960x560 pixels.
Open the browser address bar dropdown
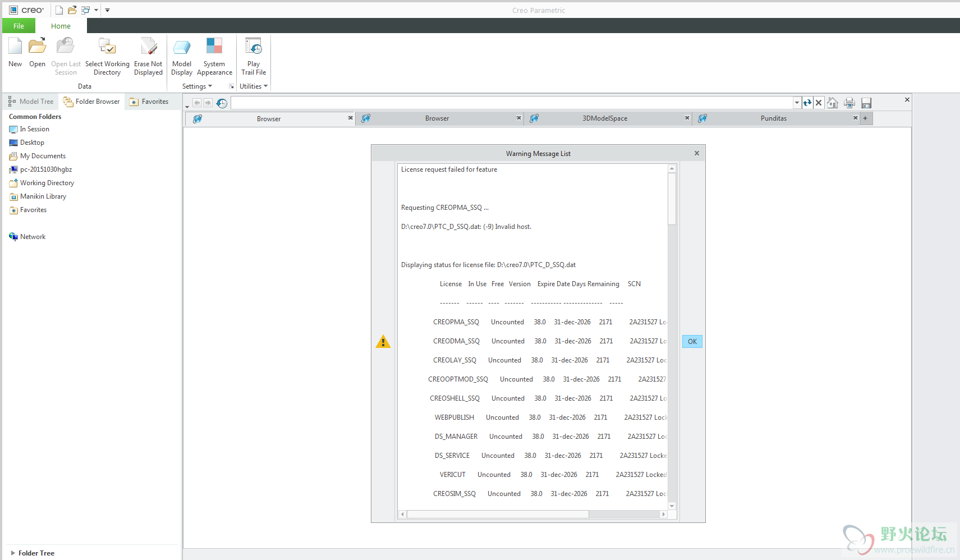(797, 103)
